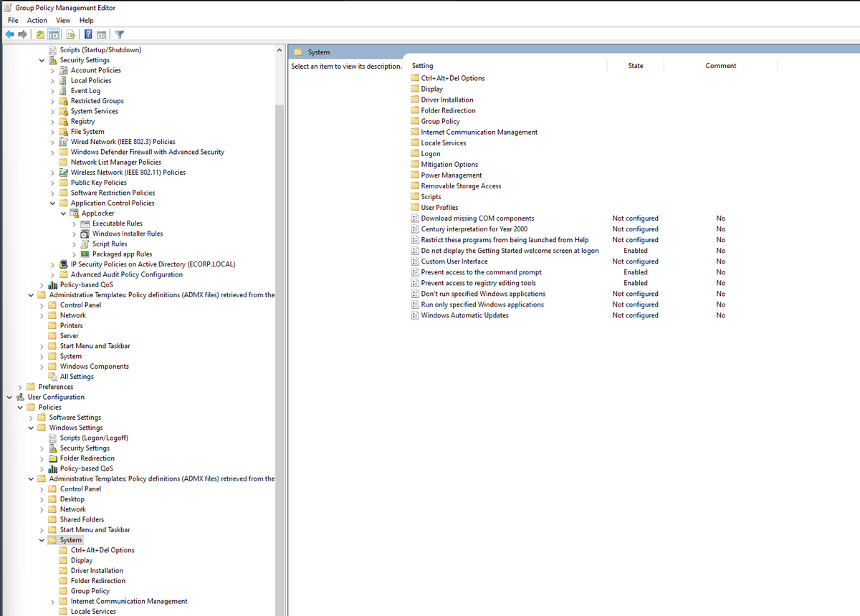Click the tree scroll-up arrow
This screenshot has width=860, height=616.
pyautogui.click(x=280, y=50)
